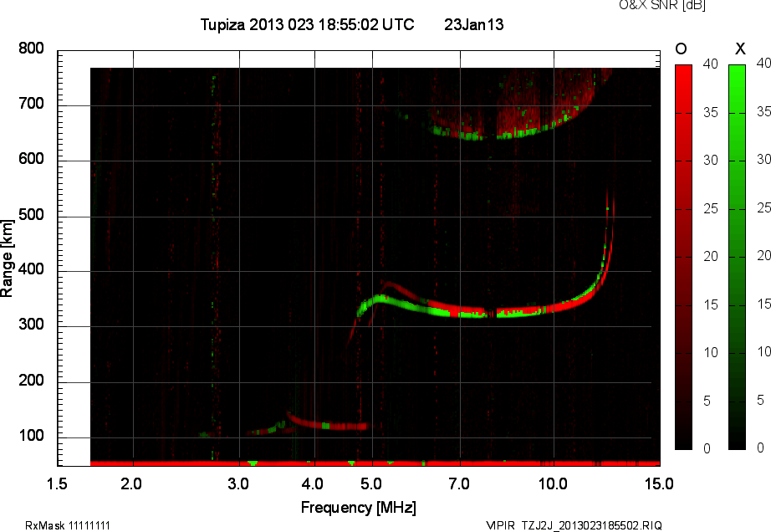The image size is (771, 532).
Task: Click the 15.0 MHz frequency tick label
Action: coord(659,483)
